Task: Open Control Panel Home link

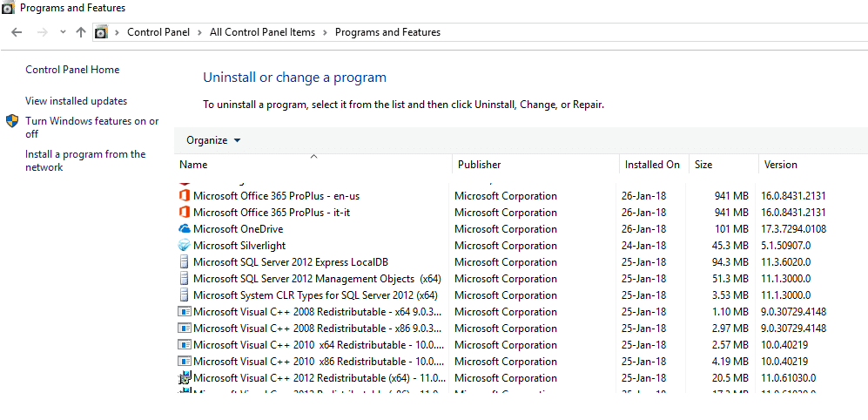Action: click(72, 70)
